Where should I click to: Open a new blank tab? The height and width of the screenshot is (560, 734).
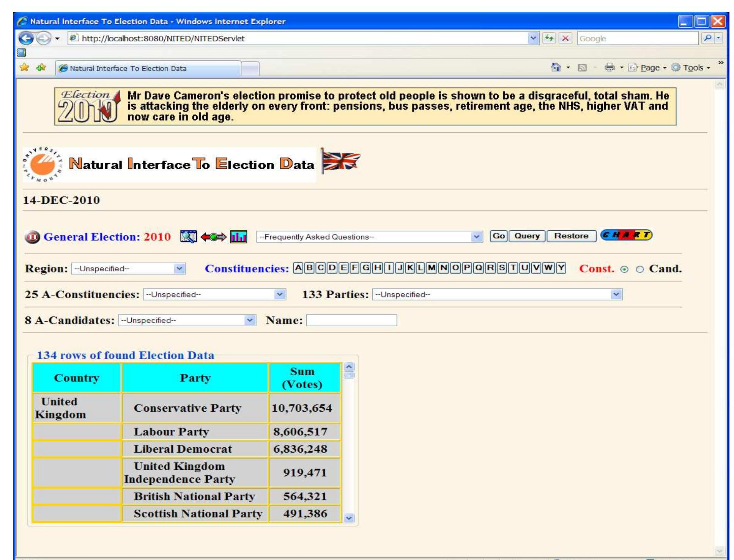pos(250,69)
